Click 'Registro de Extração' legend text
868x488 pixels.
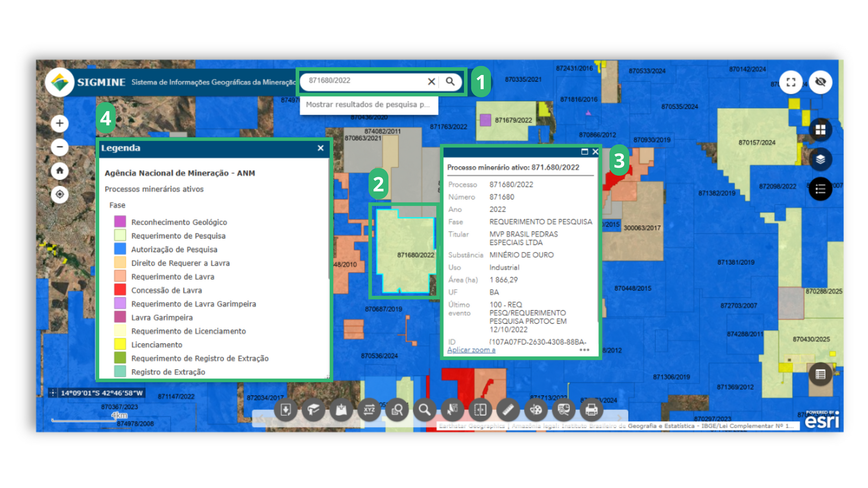coord(168,372)
